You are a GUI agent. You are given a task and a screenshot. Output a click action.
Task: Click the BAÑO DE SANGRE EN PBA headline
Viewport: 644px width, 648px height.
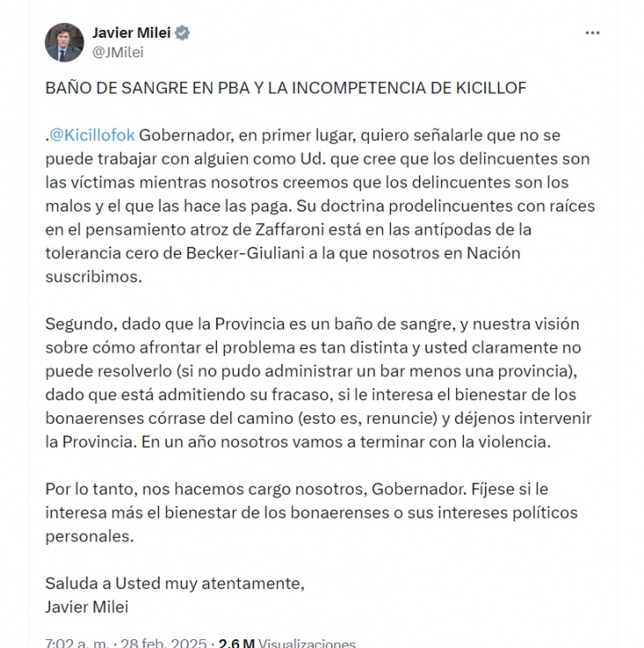286,88
